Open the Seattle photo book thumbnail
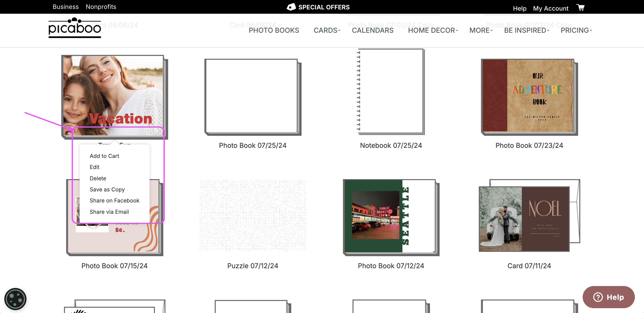Viewport: 644px width, 313px height. click(391, 217)
